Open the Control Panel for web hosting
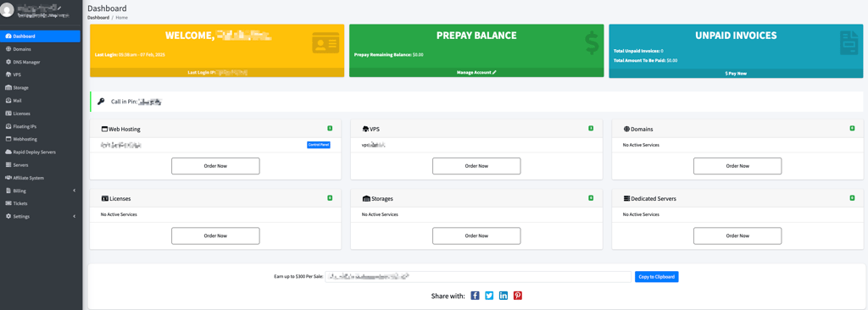 tap(319, 145)
